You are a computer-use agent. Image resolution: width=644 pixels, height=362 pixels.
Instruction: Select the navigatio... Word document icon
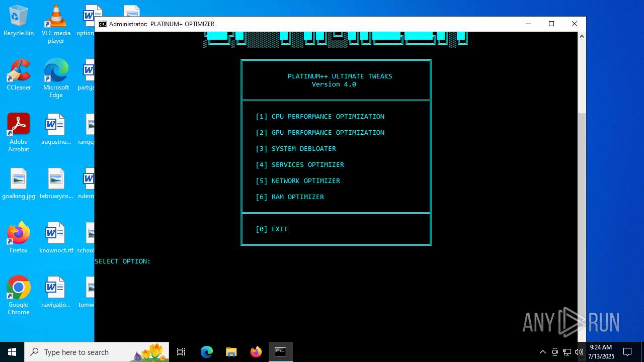56,292
